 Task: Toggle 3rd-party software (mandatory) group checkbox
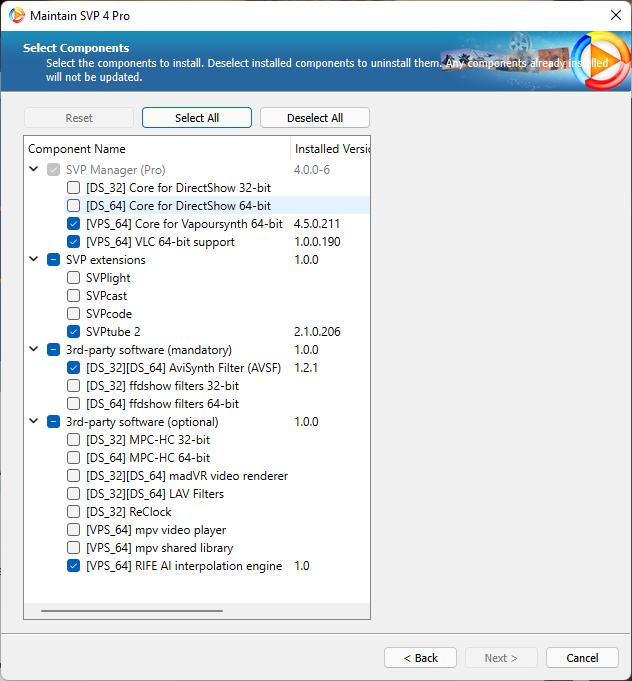click(53, 350)
